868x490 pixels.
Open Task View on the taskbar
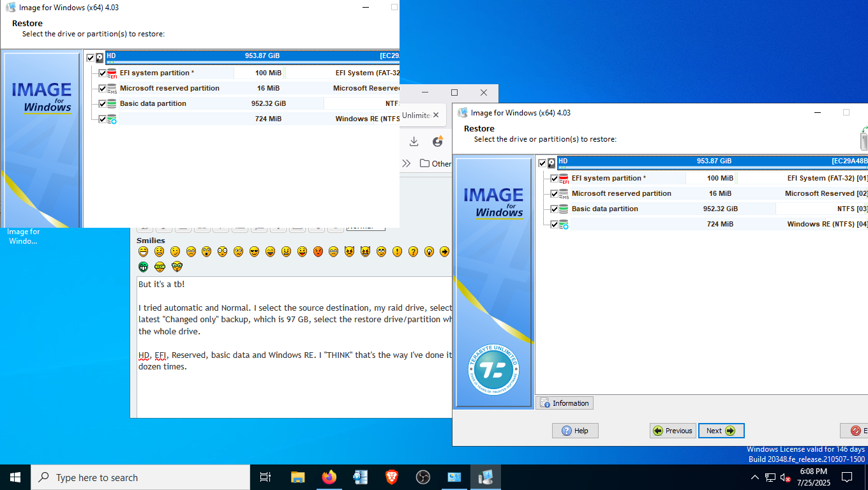(x=266, y=477)
